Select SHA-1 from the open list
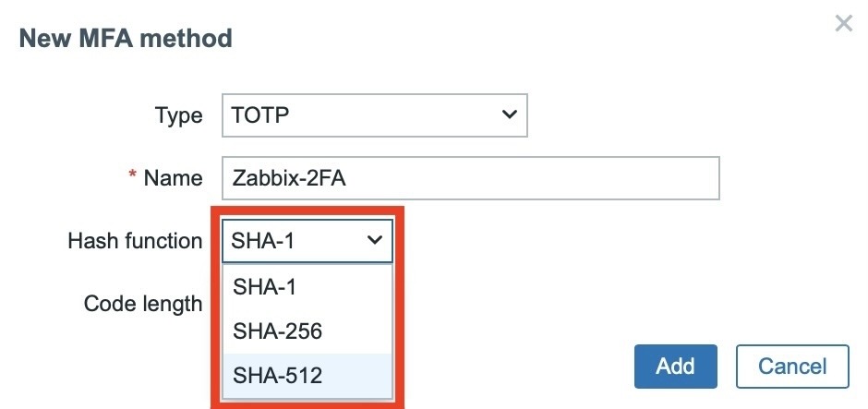The width and height of the screenshot is (868, 409). [x=264, y=286]
